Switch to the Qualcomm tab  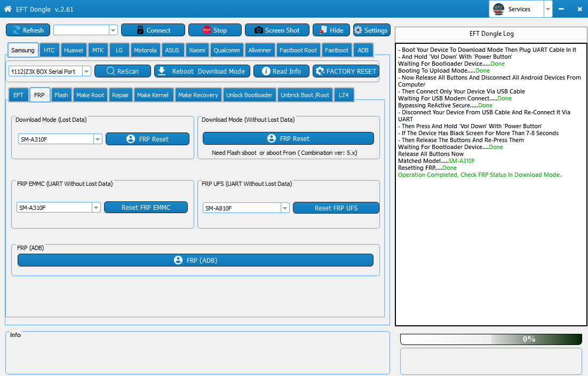226,50
